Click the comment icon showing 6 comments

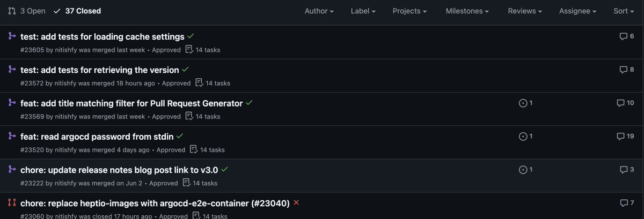point(623,36)
